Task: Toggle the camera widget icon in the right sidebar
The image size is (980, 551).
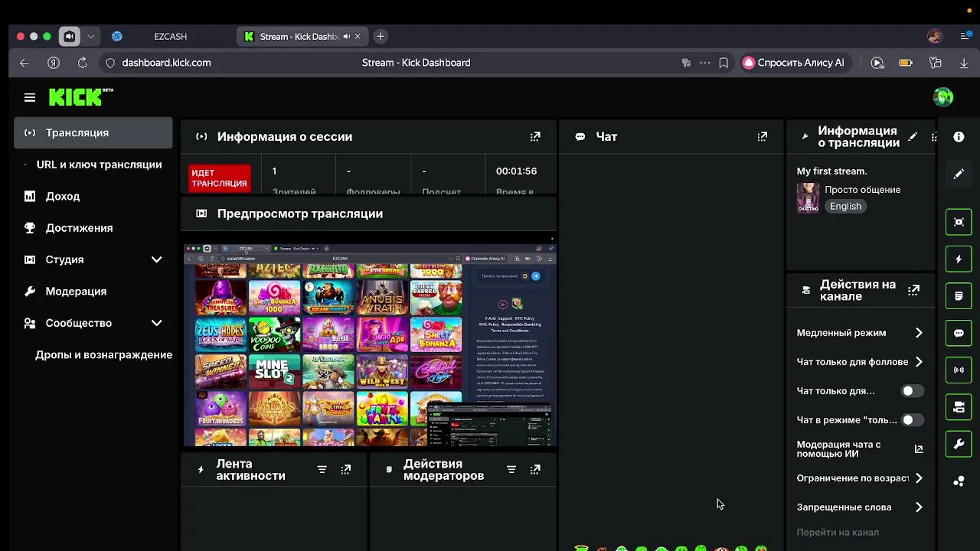Action: [x=959, y=407]
